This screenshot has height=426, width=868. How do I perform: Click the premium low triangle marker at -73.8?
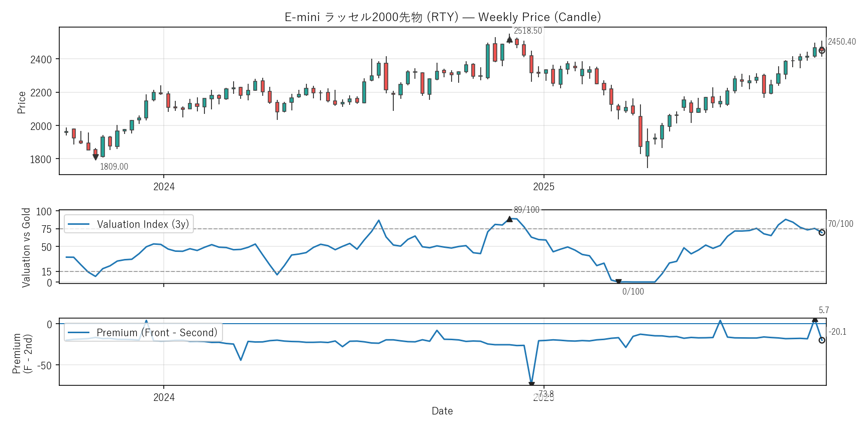[x=531, y=384]
